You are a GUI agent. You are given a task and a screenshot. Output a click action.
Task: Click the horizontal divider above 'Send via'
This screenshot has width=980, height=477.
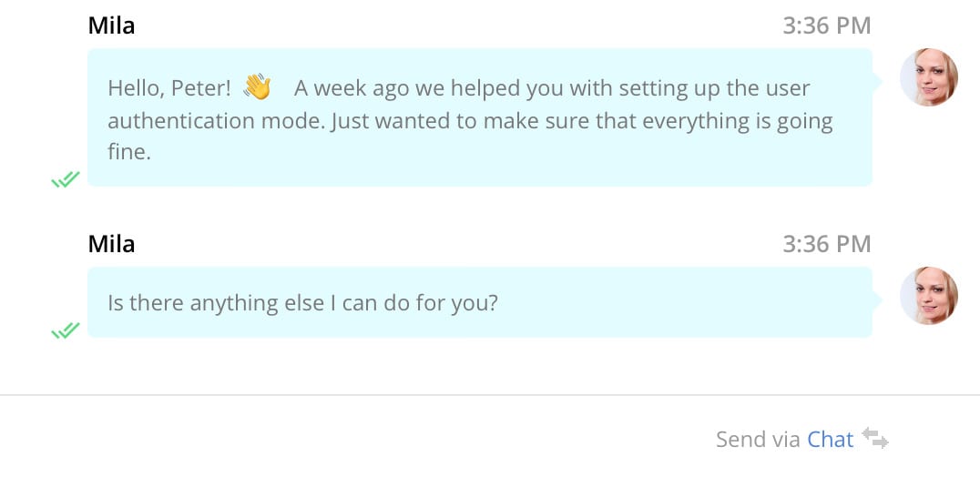point(490,395)
